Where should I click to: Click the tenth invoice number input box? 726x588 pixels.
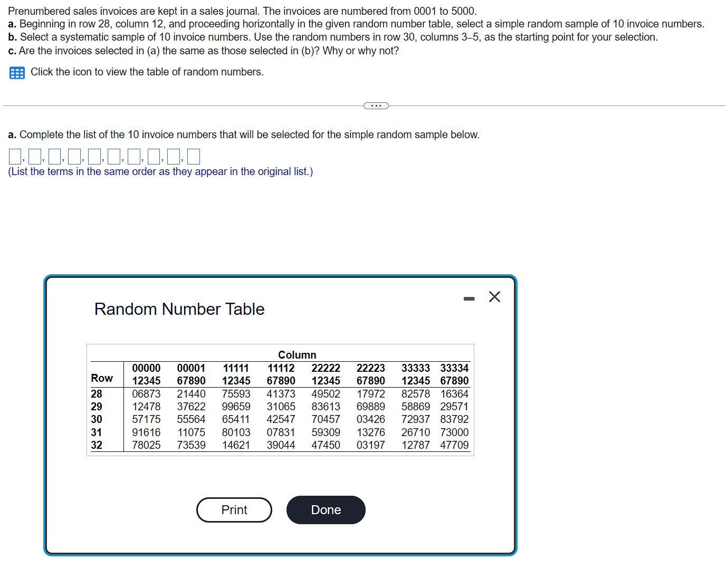(x=194, y=157)
